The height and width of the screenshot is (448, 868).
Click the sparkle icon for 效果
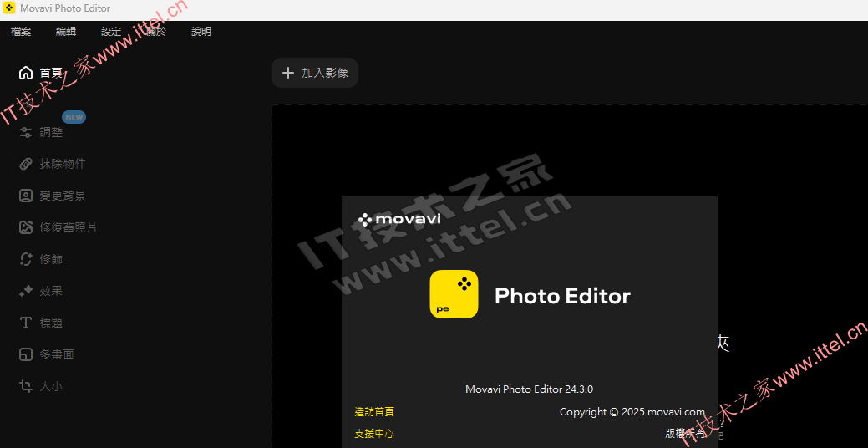[25, 291]
